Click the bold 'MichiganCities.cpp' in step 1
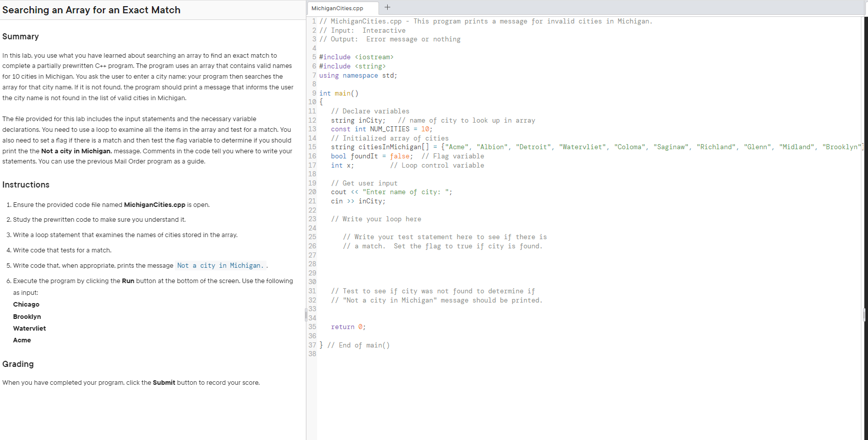 point(154,205)
